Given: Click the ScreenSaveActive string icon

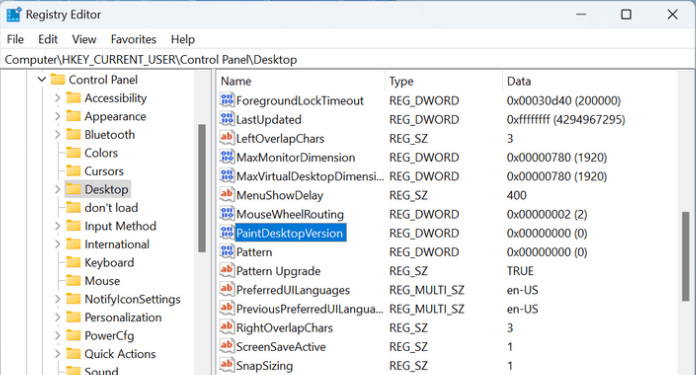Looking at the screenshot, I should coord(227,346).
